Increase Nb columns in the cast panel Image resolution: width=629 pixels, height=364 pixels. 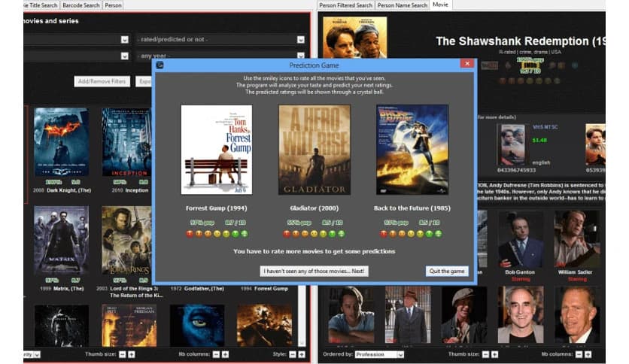tap(588, 354)
